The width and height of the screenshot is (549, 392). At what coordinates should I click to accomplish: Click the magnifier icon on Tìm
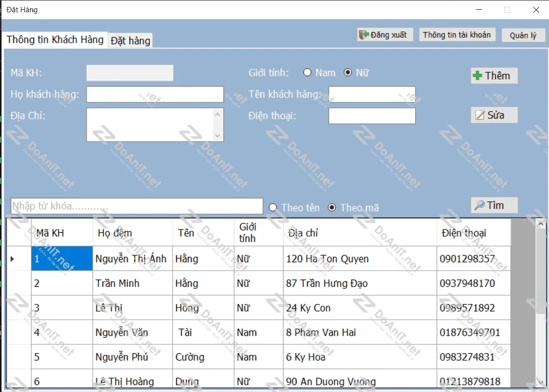(x=479, y=205)
